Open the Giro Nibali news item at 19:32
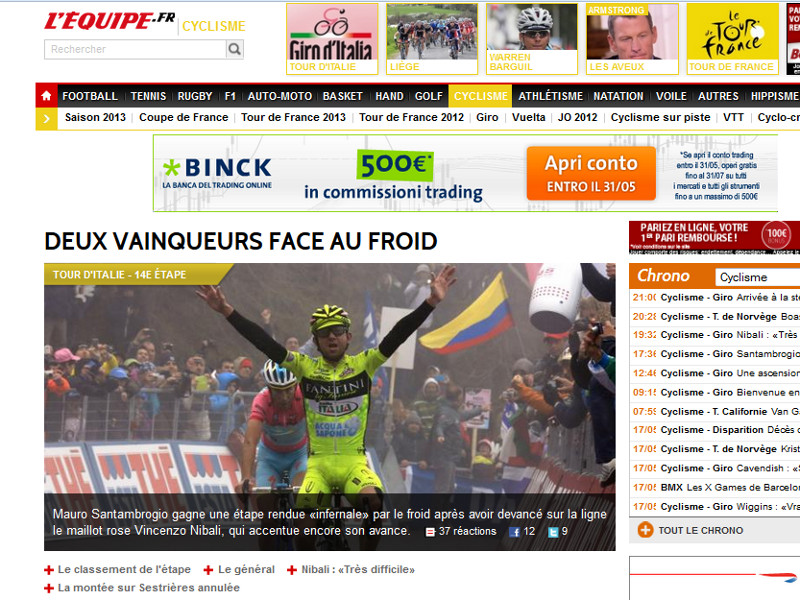The width and height of the screenshot is (800, 600). tap(714, 335)
